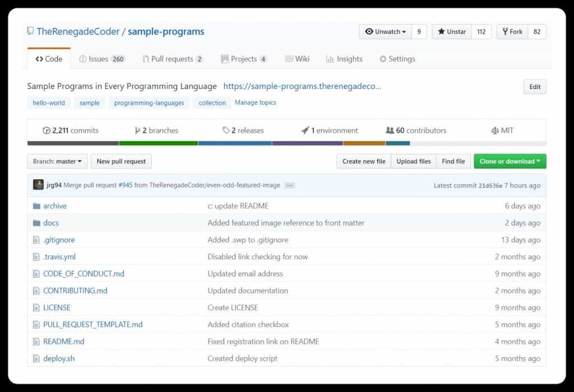Open the Clone or download dropdown
Viewport: 574px width, 392px height.
pos(509,161)
